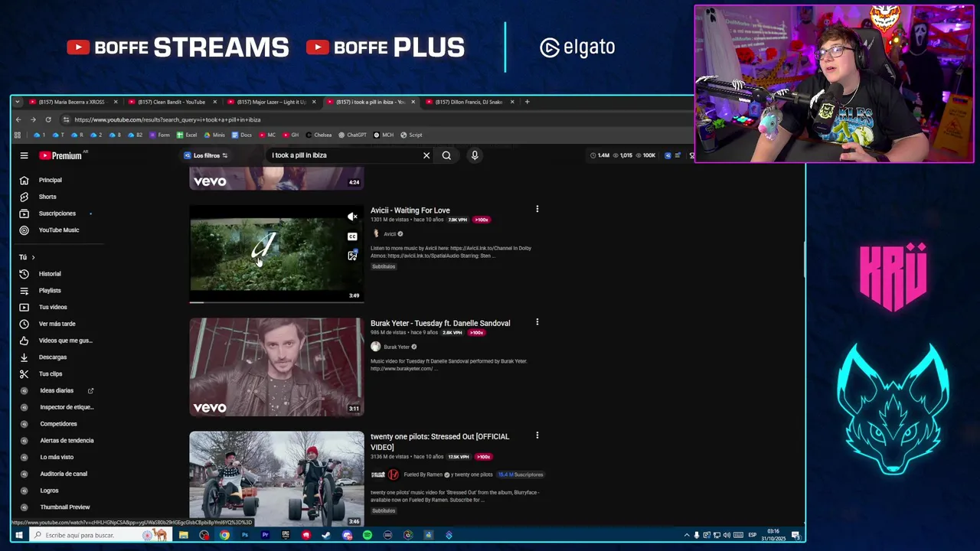Image resolution: width=980 pixels, height=551 pixels.
Task: Click the browser address bar URL
Action: click(x=168, y=119)
